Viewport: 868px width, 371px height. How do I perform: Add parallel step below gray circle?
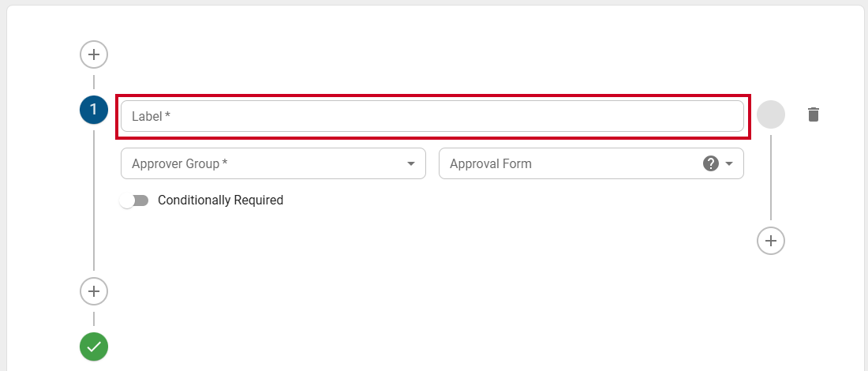click(771, 241)
